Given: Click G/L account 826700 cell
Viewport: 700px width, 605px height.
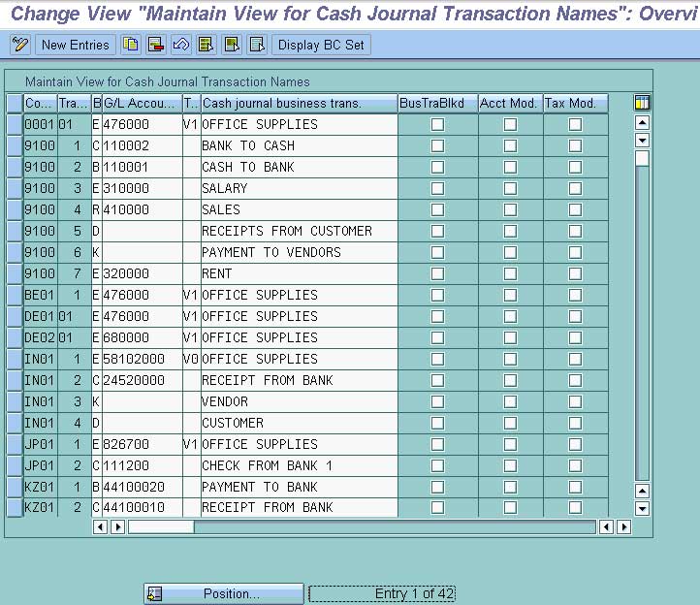Looking at the screenshot, I should tap(142, 444).
